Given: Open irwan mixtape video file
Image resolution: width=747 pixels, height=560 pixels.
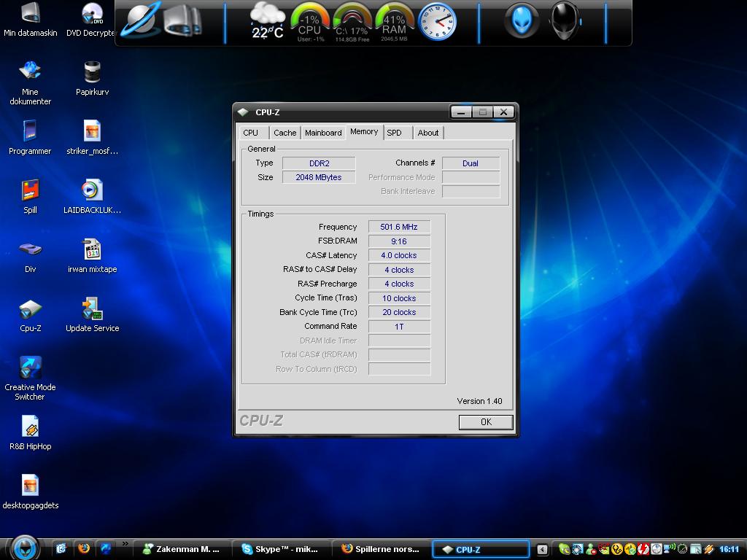Looking at the screenshot, I should pos(92,249).
